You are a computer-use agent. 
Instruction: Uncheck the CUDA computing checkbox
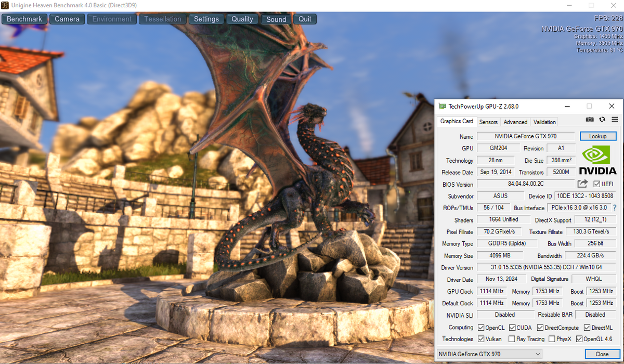pos(512,328)
